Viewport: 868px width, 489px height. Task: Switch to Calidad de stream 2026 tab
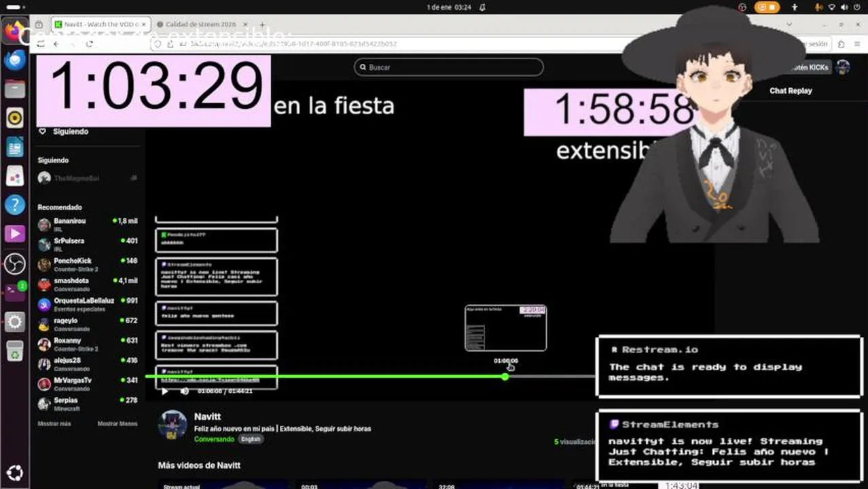tap(201, 24)
